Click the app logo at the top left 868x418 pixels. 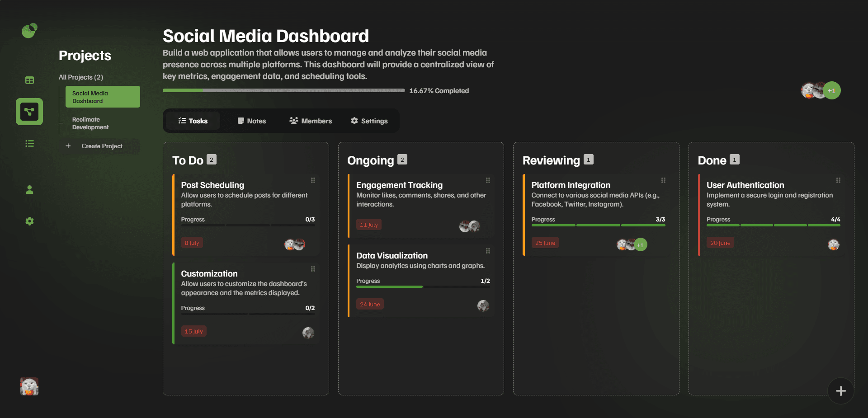coord(29,31)
